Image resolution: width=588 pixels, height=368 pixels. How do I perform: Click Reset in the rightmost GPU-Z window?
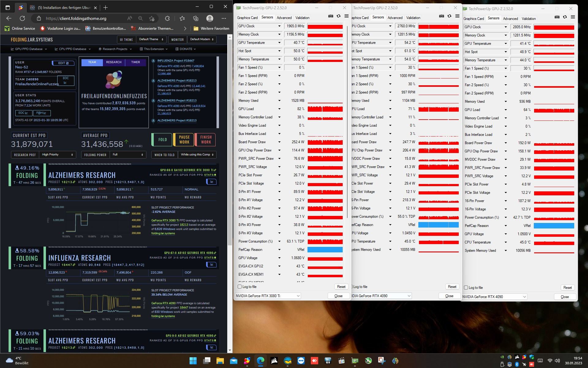pyautogui.click(x=567, y=288)
